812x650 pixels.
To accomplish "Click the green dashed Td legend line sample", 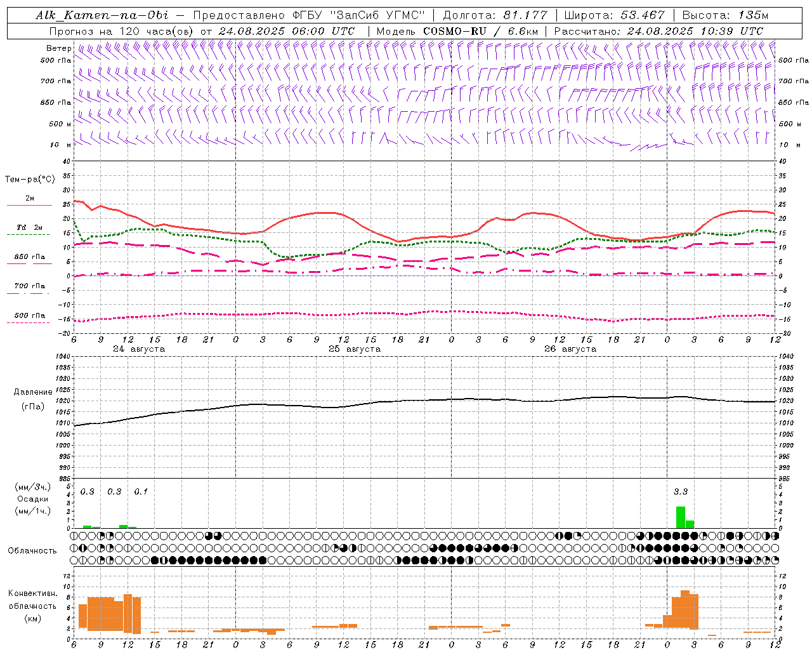I will click(x=29, y=235).
